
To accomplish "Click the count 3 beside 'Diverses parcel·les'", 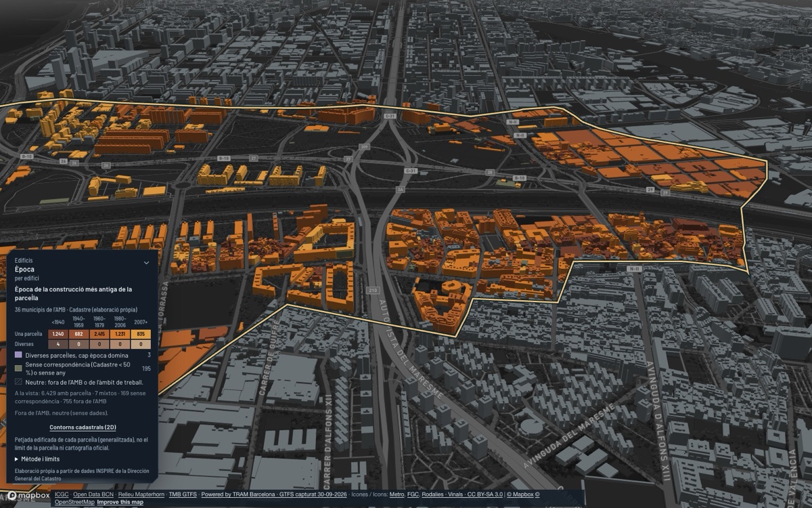I will coord(149,355).
